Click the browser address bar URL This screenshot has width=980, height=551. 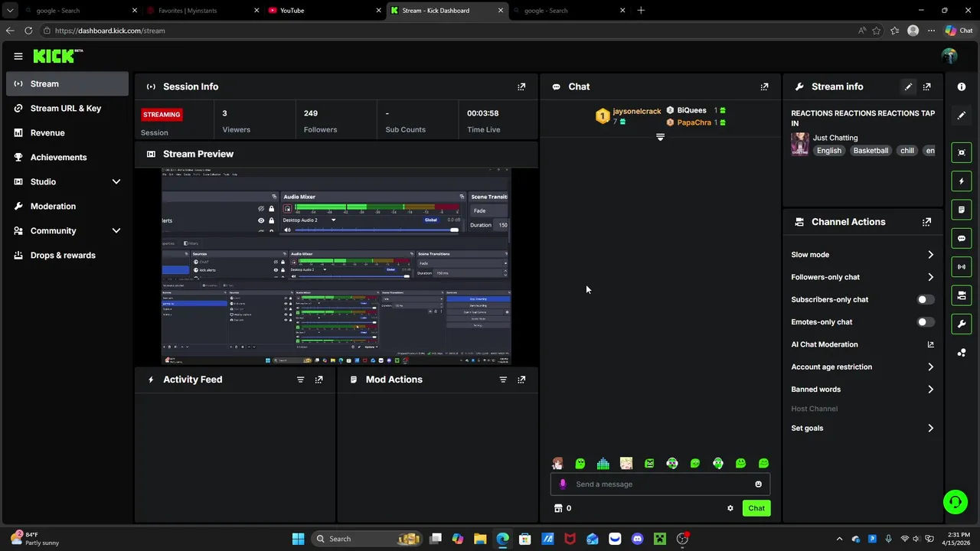[x=109, y=31]
